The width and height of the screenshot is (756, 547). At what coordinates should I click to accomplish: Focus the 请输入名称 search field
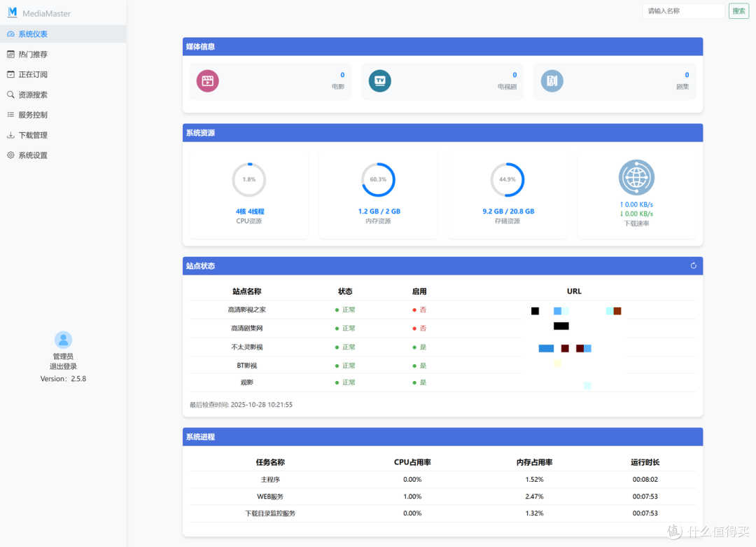pos(684,11)
